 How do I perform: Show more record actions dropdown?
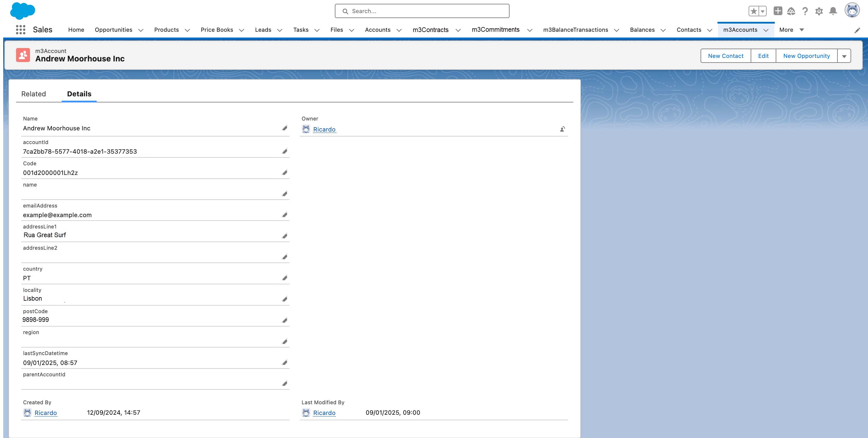point(844,56)
